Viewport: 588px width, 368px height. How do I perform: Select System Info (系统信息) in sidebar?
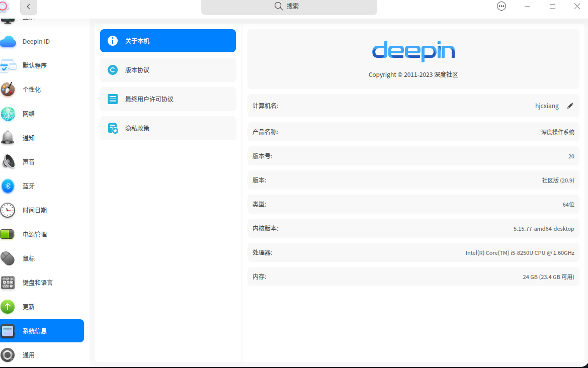click(42, 331)
